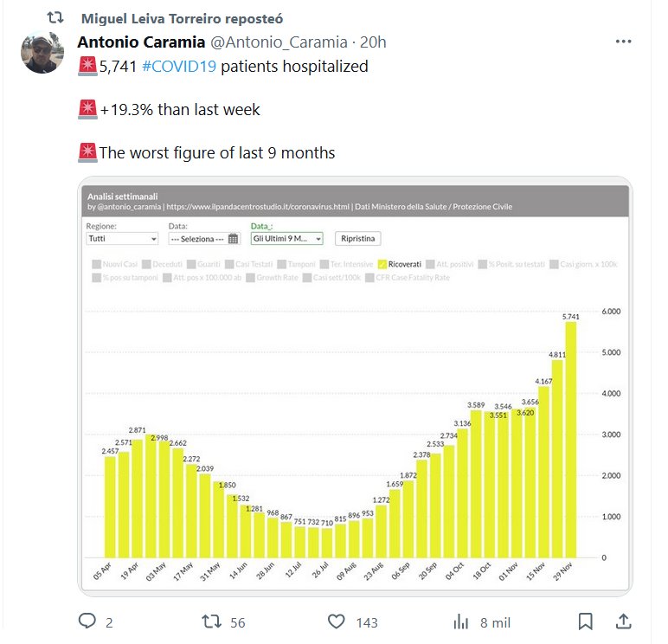The image size is (668, 644).
Task: Click Antonio Caramia's profile avatar
Action: [42, 54]
